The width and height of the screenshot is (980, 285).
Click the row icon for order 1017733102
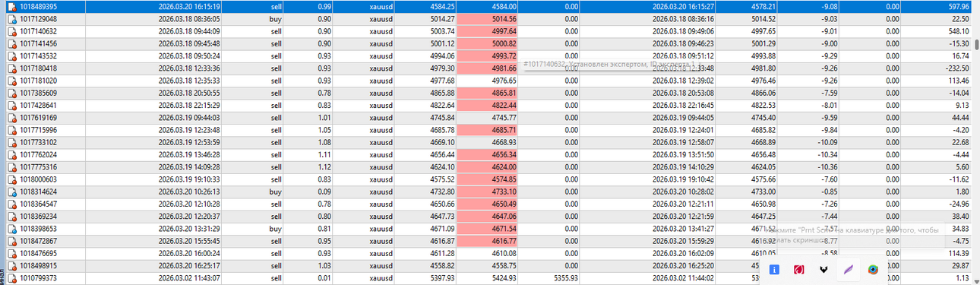coord(11,142)
